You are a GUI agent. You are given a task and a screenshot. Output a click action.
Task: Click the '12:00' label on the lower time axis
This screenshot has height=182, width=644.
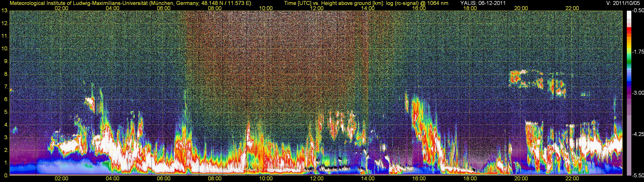pyautogui.click(x=317, y=179)
